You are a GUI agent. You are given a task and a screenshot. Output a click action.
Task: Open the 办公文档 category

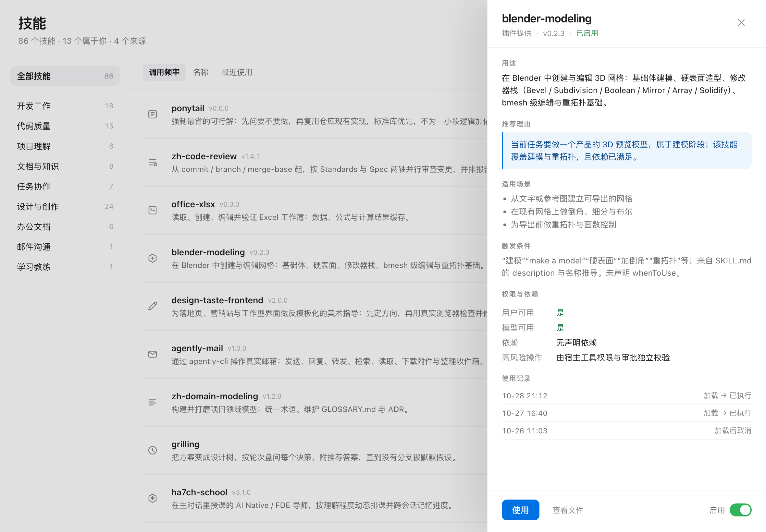tap(65, 227)
